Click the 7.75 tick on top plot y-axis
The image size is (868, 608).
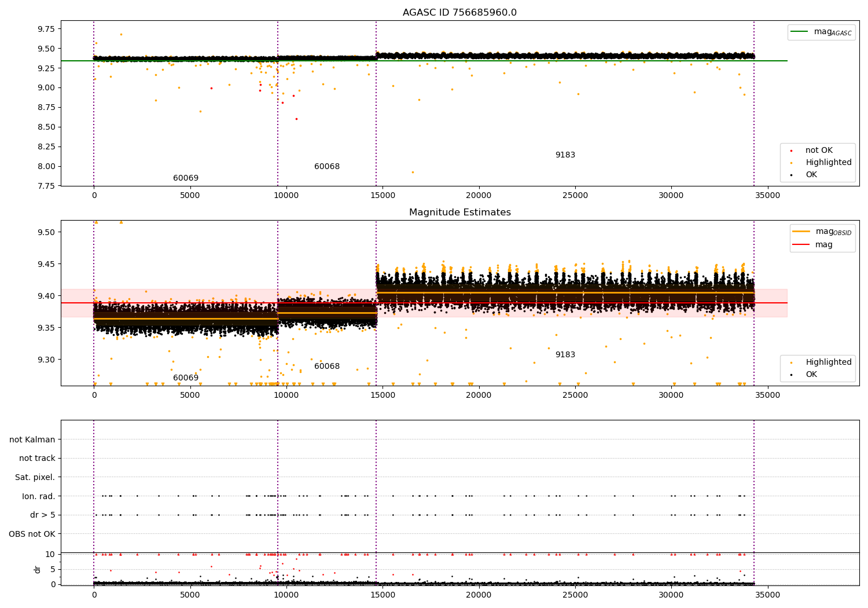46,186
